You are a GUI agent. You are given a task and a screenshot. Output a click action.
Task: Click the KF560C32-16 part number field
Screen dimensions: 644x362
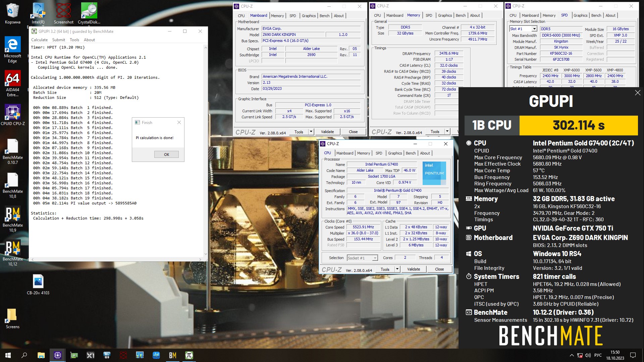coord(561,53)
